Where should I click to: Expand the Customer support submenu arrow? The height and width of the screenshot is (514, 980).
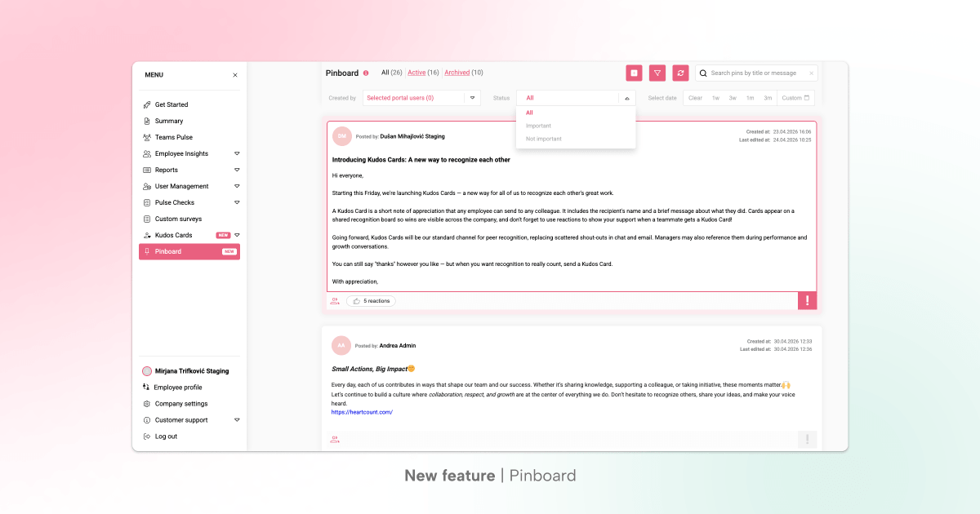(x=237, y=420)
